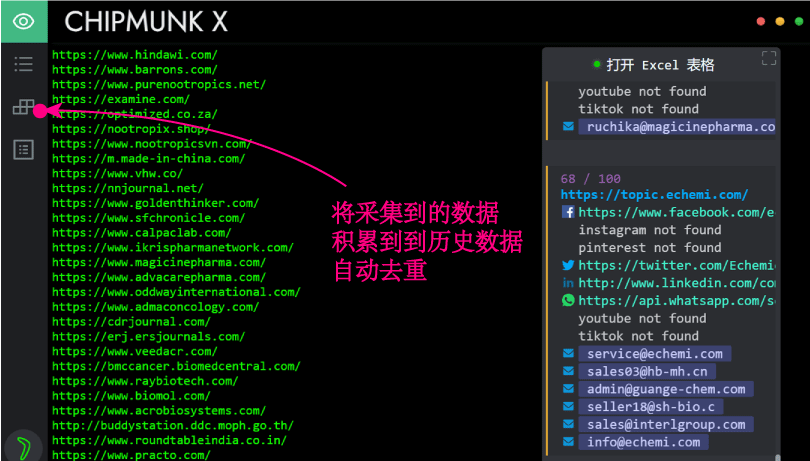Open the twitter.com/Echemi link
Viewport: 810px width, 461px height.
tap(676, 265)
